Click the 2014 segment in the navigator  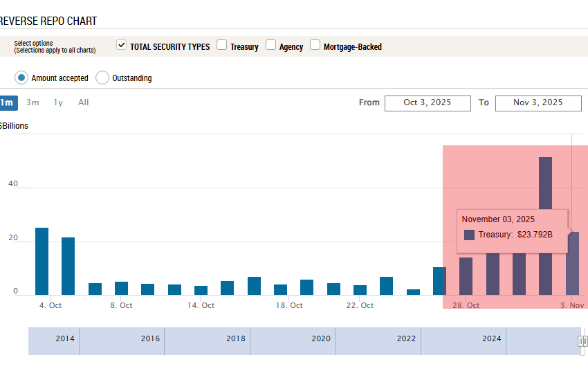65,339
